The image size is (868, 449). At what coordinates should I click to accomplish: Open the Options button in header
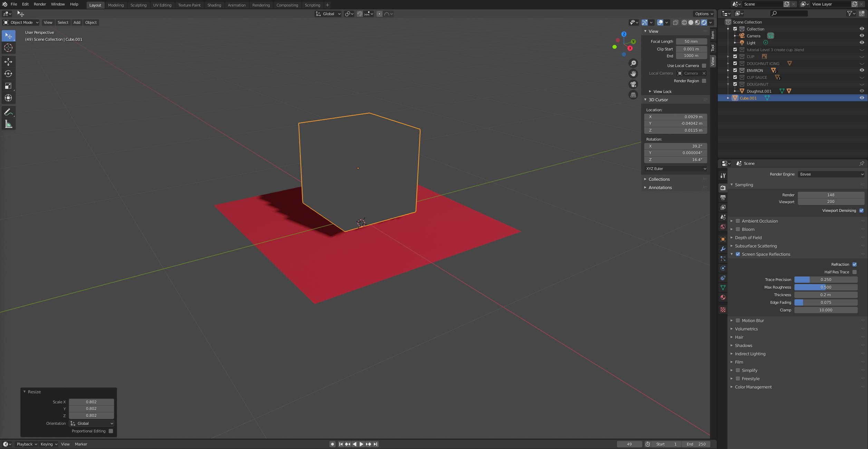pyautogui.click(x=704, y=14)
